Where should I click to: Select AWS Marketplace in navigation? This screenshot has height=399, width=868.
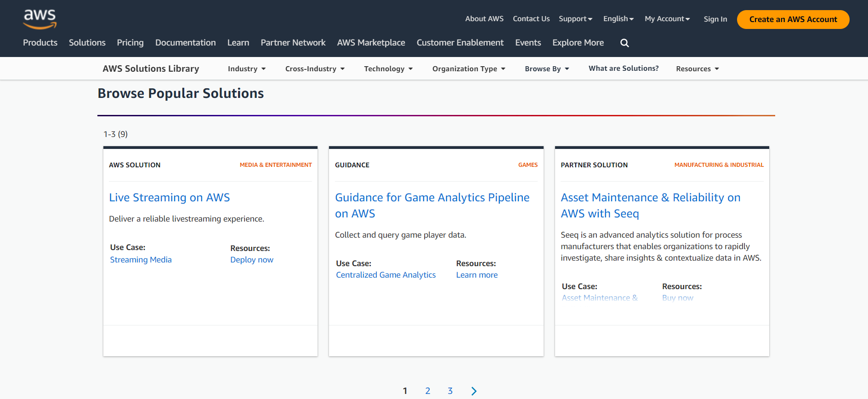(x=371, y=43)
